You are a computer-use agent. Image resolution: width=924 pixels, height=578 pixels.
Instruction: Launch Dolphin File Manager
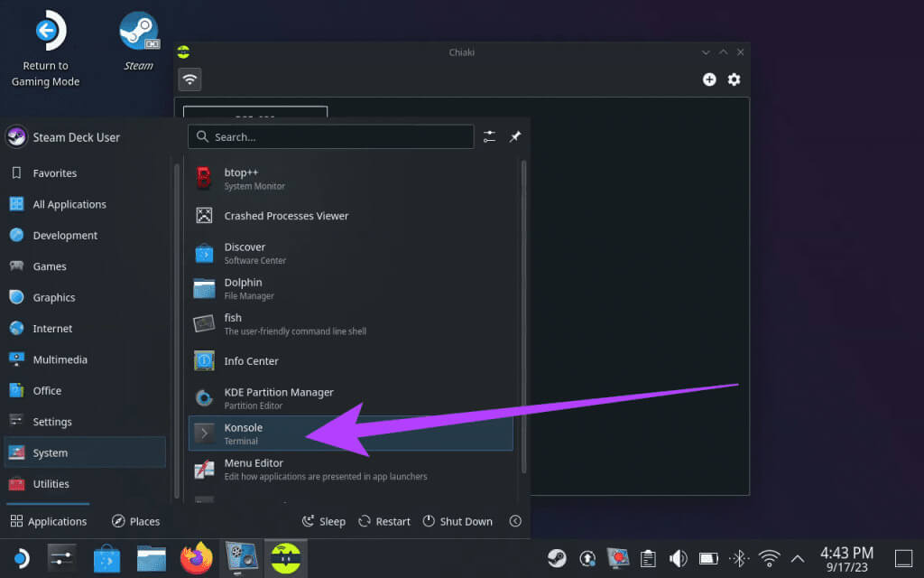click(x=351, y=288)
